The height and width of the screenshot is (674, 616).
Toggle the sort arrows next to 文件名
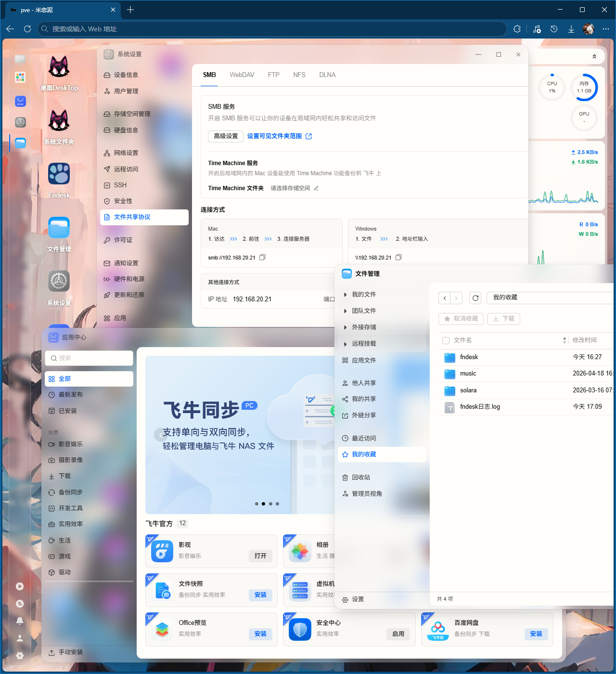pyautogui.click(x=565, y=340)
